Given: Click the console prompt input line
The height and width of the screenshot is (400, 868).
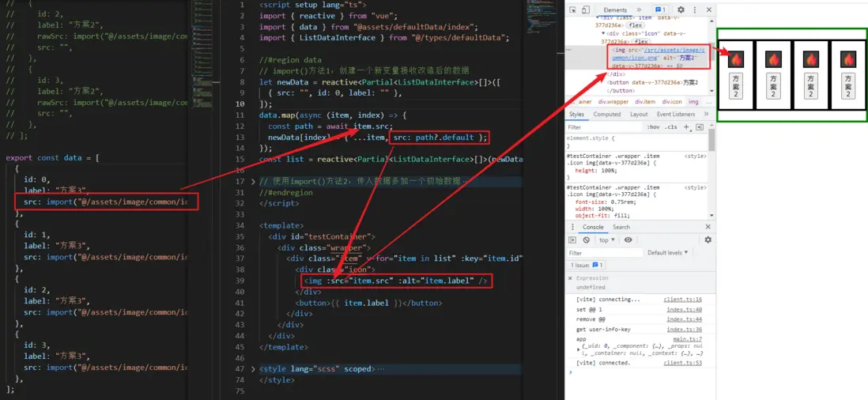Looking at the screenshot, I should [642, 372].
